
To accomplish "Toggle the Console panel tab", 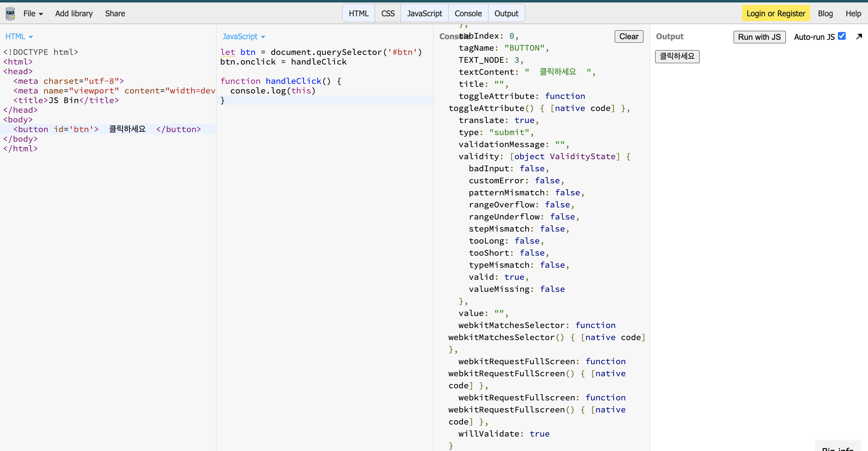I will tap(468, 14).
